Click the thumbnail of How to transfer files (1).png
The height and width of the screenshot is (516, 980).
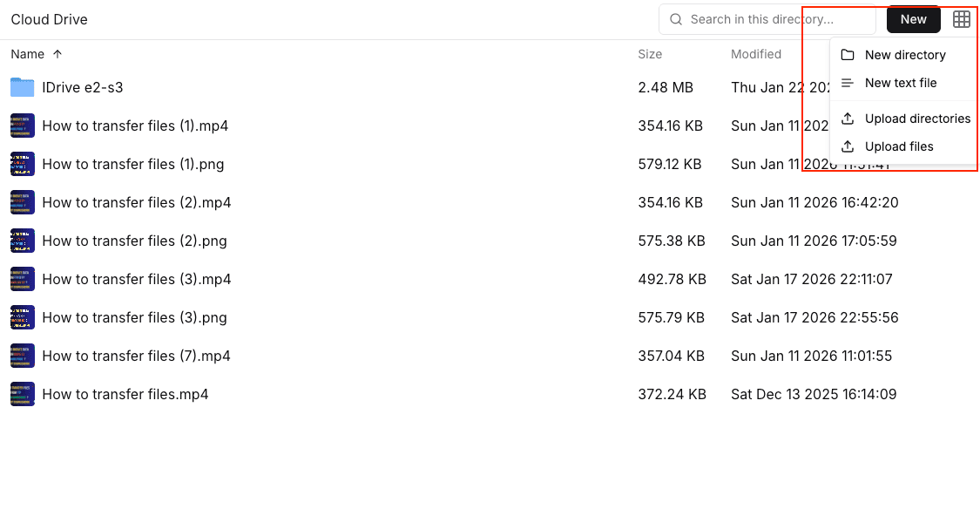(x=21, y=164)
